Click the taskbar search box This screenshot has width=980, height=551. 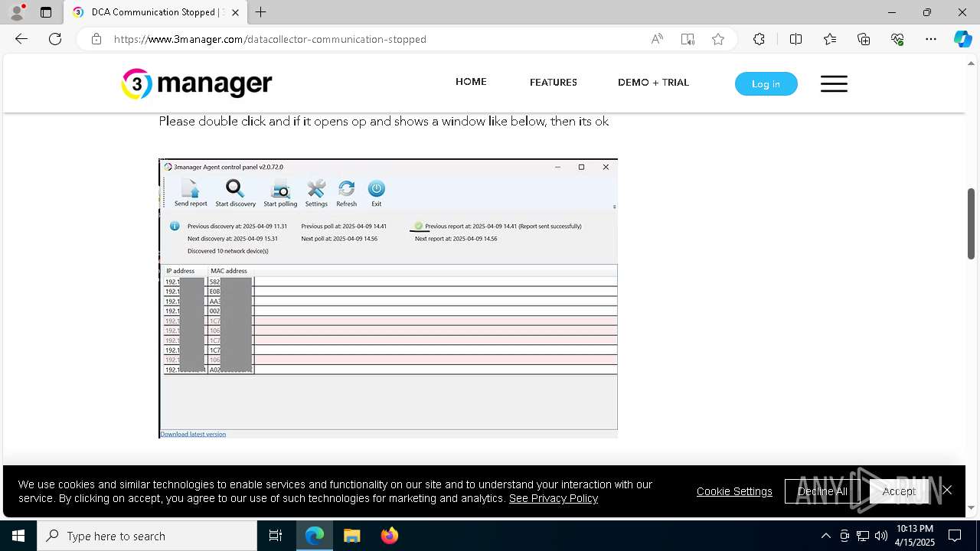click(147, 536)
